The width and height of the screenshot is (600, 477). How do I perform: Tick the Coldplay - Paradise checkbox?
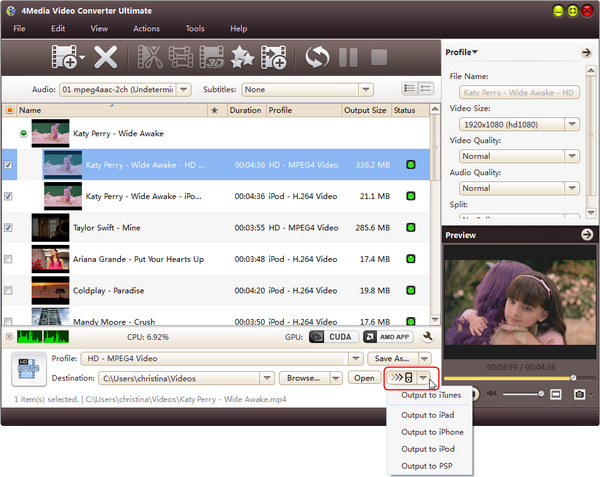click(9, 291)
